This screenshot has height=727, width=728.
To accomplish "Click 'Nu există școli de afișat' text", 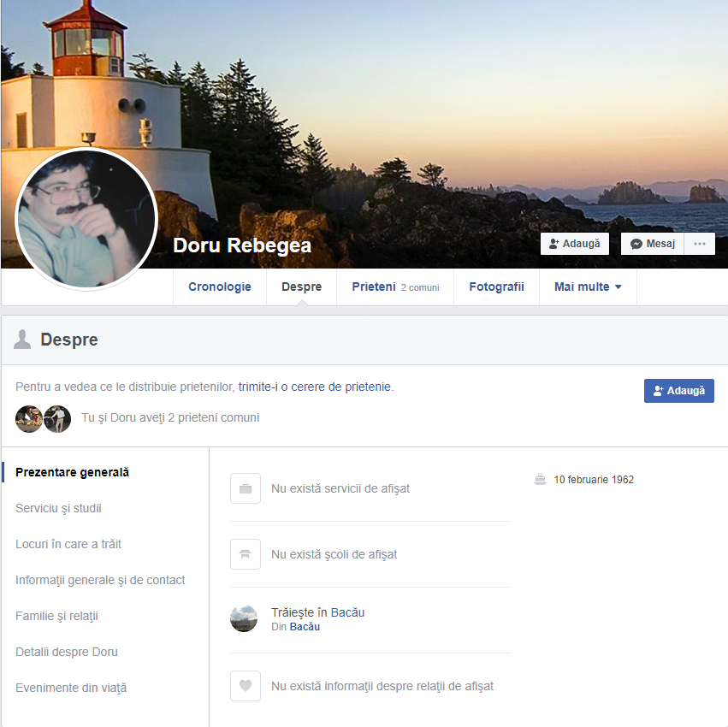I will click(334, 555).
